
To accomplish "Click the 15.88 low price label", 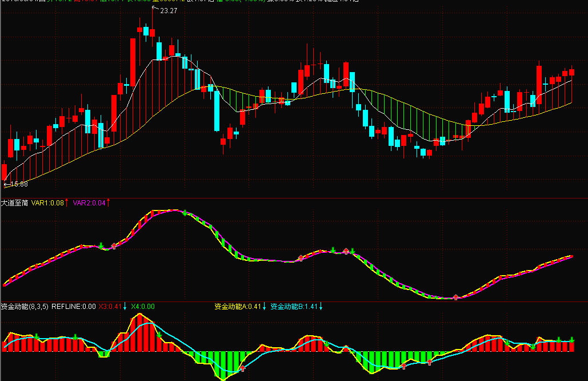I will point(19,184).
